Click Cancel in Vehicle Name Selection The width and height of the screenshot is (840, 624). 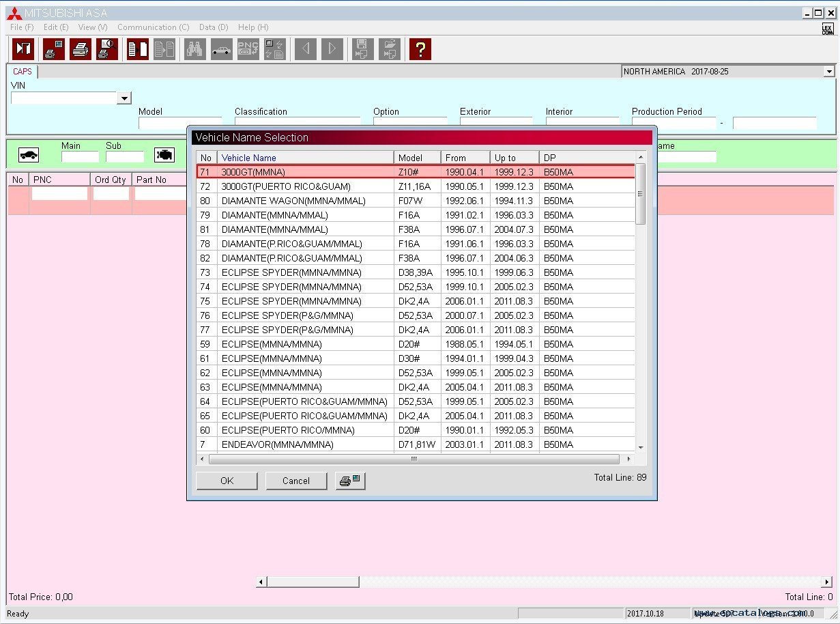tap(296, 481)
